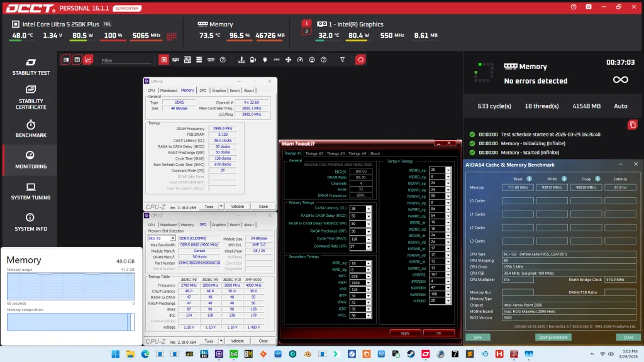
Task: Select the Monitoring section in sidebar
Action: [x=31, y=160]
